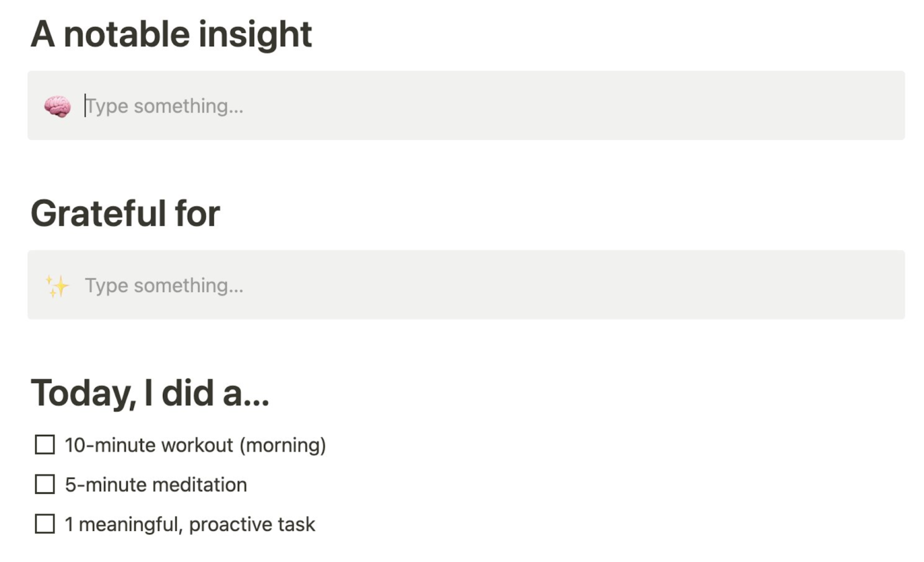Click the "5-minute meditation" label text
This screenshot has width=924, height=562.
(156, 485)
